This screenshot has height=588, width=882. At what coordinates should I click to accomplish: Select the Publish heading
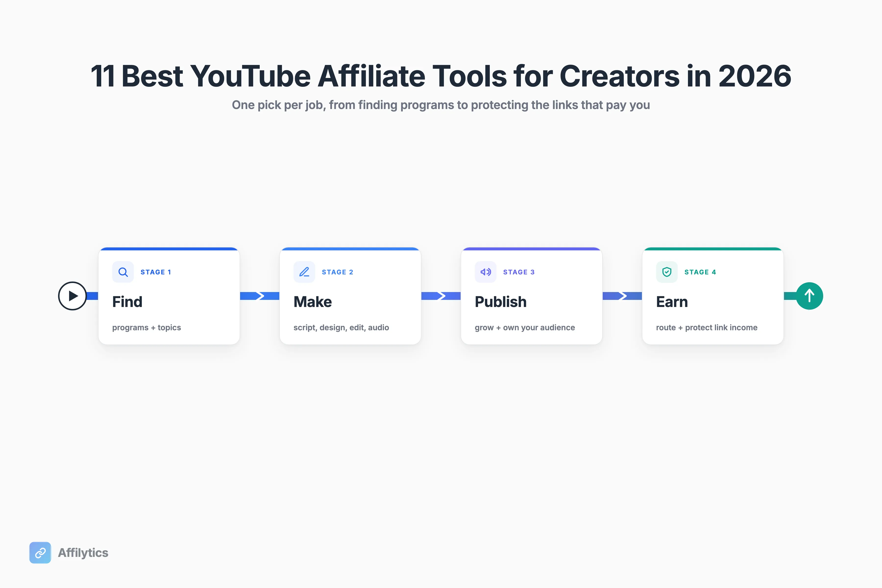pos(501,302)
